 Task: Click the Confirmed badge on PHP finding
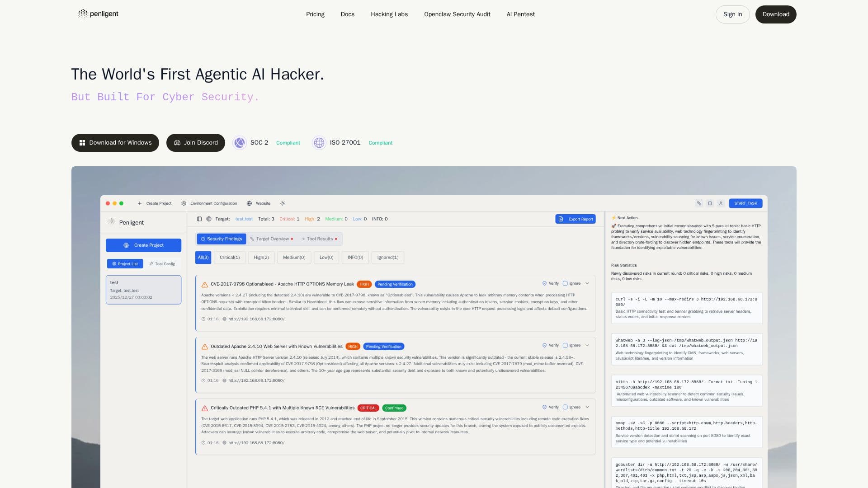pos(394,408)
